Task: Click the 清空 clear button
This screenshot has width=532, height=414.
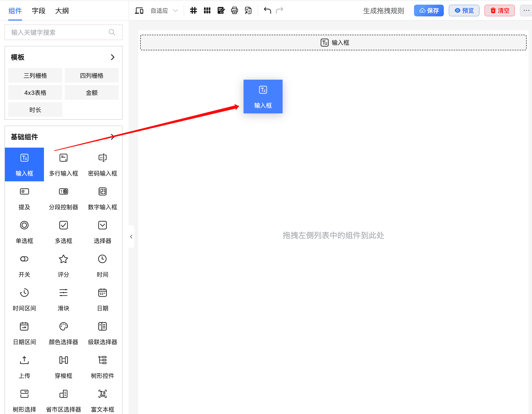Action: (x=500, y=11)
